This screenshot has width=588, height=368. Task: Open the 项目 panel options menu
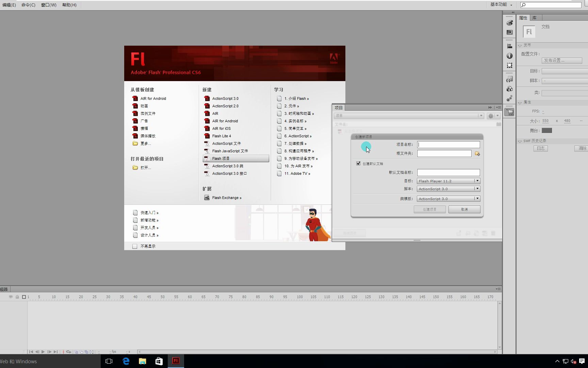(498, 107)
